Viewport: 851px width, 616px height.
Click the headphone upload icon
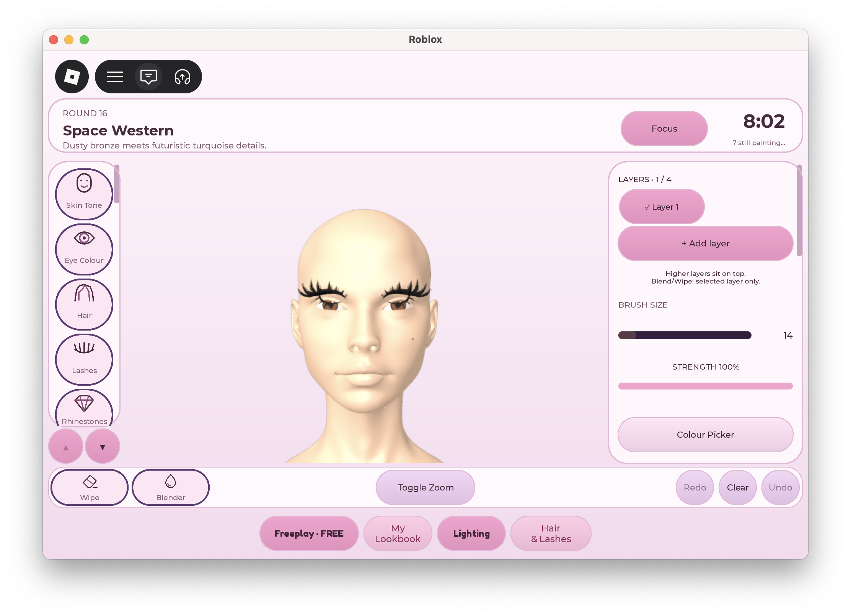[183, 77]
